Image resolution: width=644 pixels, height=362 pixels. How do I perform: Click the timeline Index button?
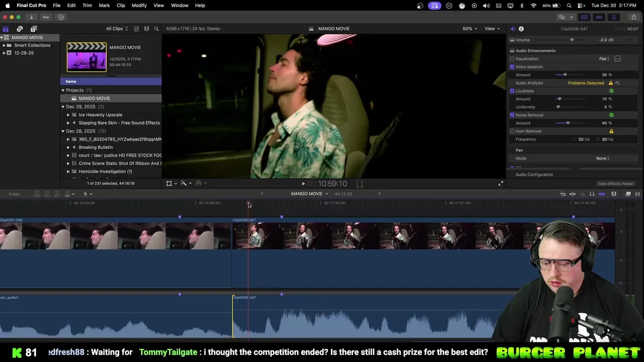click(14, 194)
